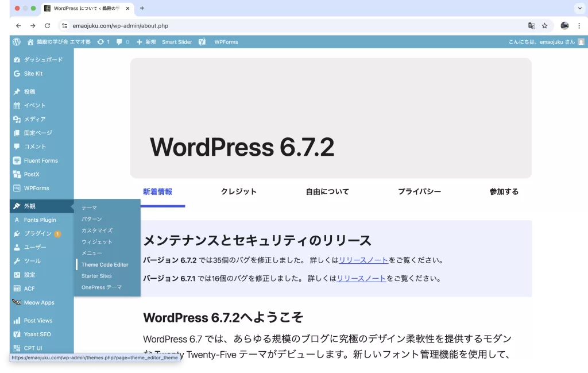
Task: Click the Yoast SEO sidebar icon
Action: tap(17, 334)
